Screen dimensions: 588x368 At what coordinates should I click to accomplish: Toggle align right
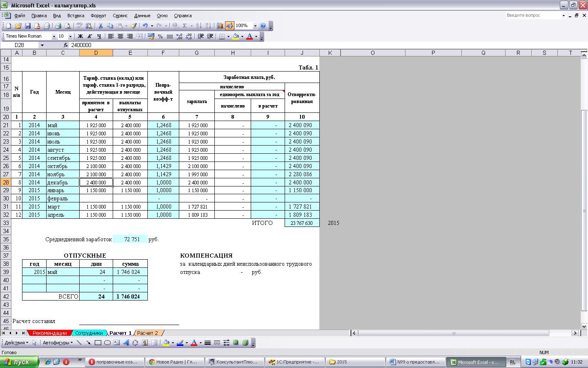[129, 36]
